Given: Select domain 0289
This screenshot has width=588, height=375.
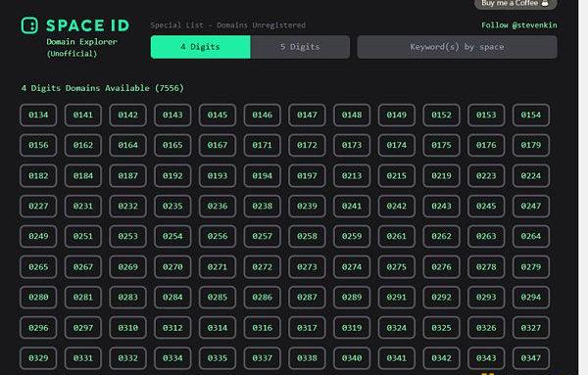Looking at the screenshot, I should [352, 297].
